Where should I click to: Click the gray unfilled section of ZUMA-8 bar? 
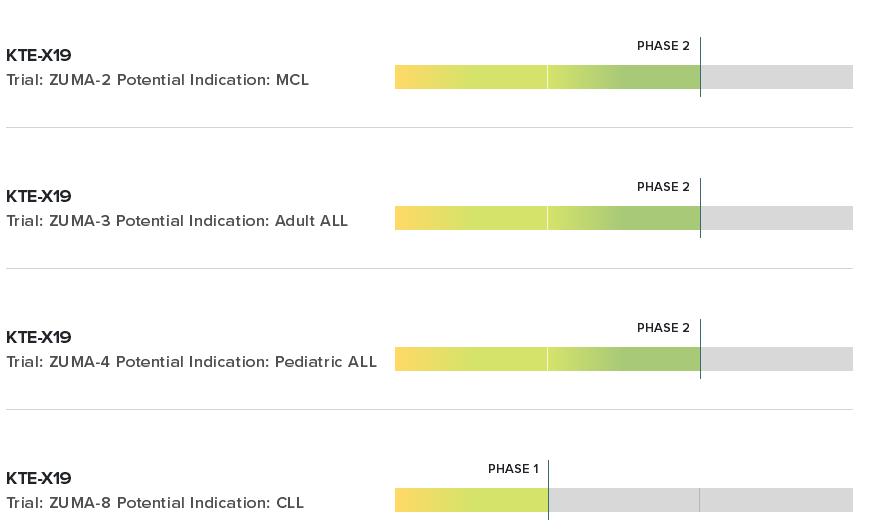click(x=700, y=500)
